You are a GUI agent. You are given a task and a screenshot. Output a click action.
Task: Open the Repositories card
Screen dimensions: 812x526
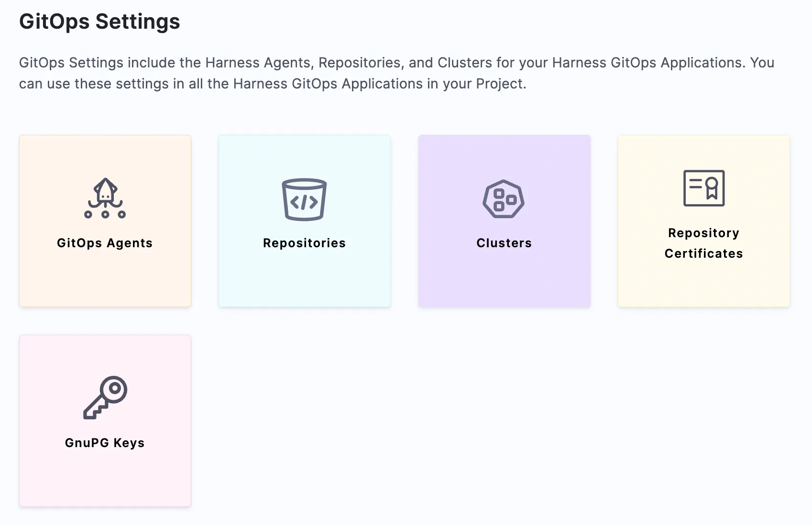304,220
